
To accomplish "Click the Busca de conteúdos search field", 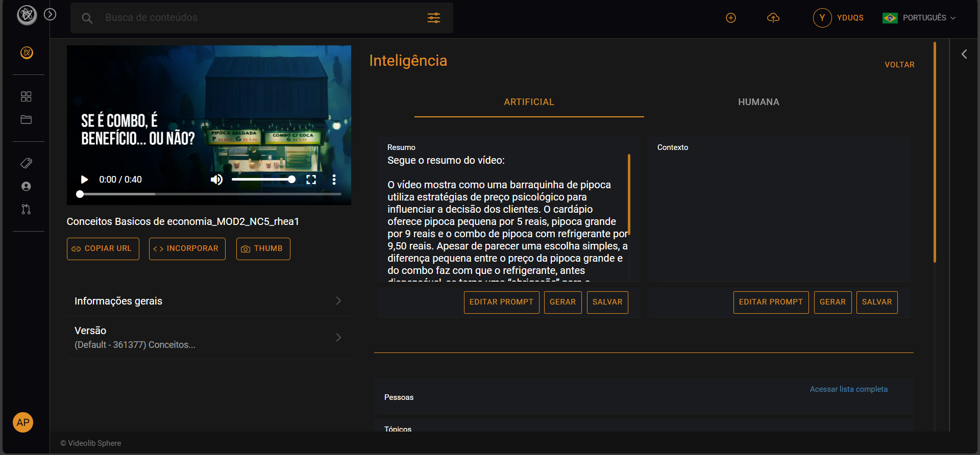I will (261, 18).
